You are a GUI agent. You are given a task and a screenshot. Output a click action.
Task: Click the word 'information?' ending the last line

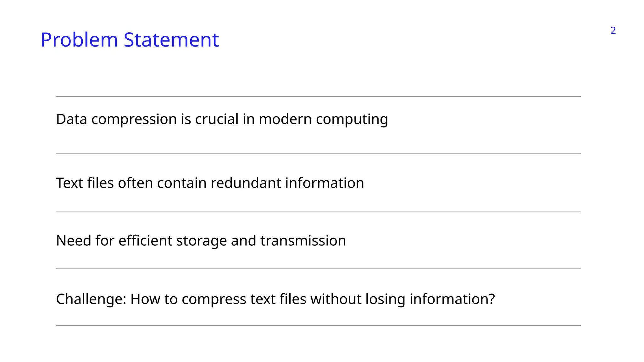(x=452, y=299)
